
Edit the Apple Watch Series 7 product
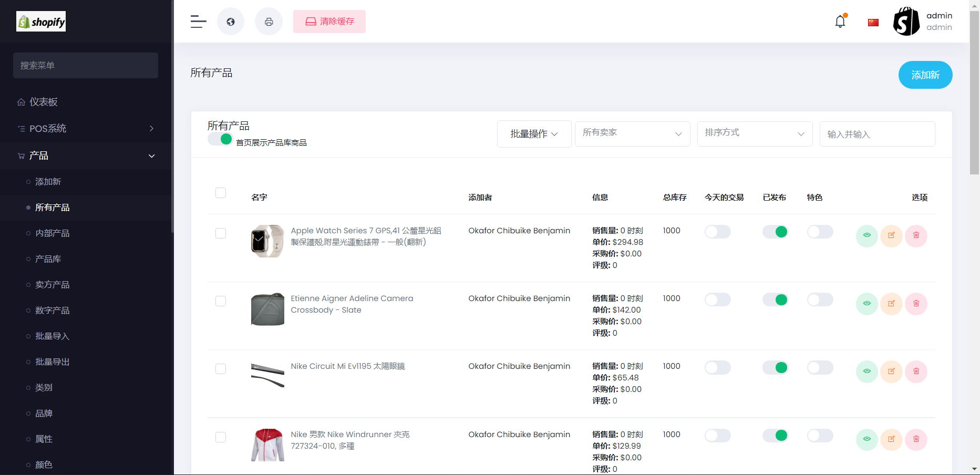point(892,235)
